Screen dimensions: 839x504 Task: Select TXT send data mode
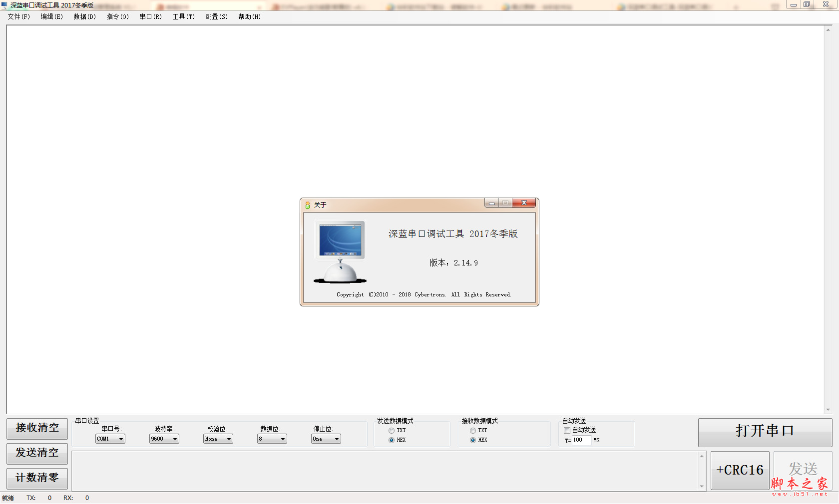click(x=392, y=431)
